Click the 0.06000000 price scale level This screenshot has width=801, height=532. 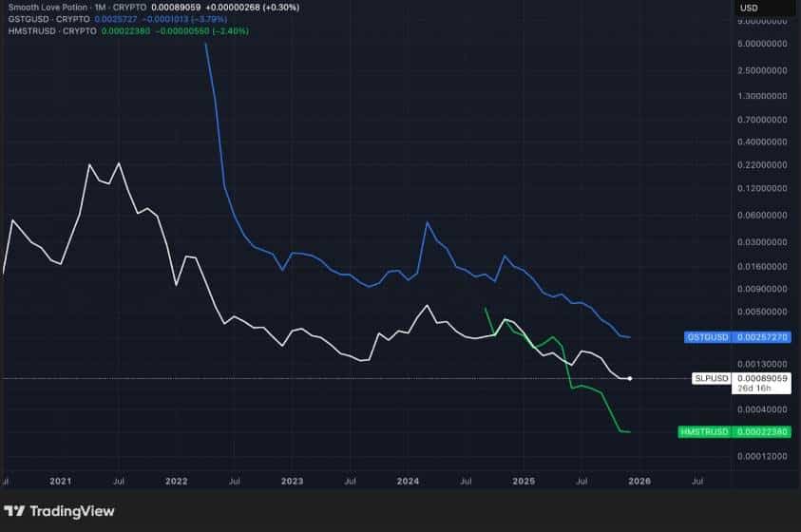pos(762,215)
